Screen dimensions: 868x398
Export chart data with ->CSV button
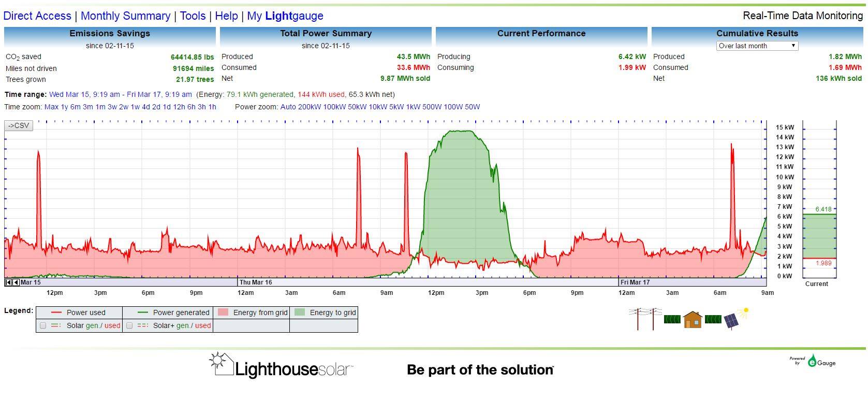click(19, 125)
